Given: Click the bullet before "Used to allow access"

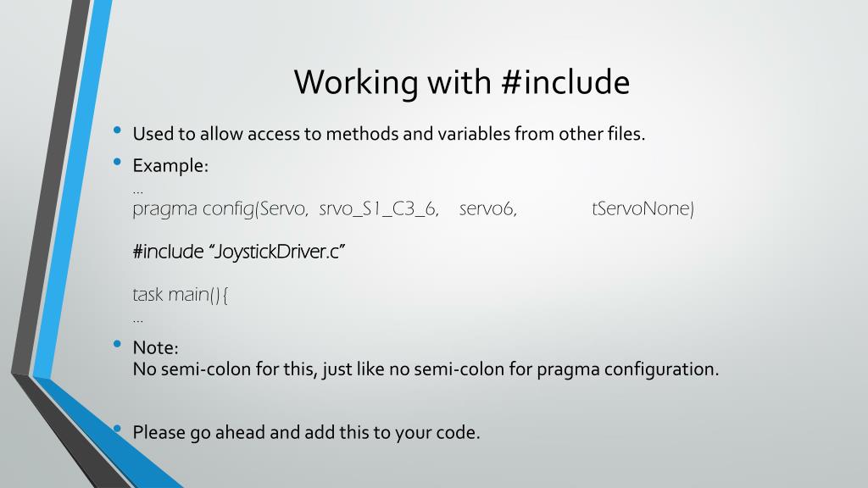Looking at the screenshot, I should click(117, 130).
